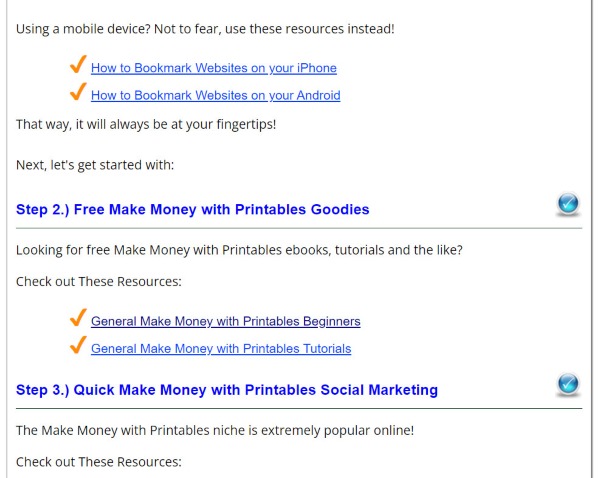600x478 pixels.
Task: Click the orange checkmark beside Printables Tutorials
Action: [x=77, y=346]
